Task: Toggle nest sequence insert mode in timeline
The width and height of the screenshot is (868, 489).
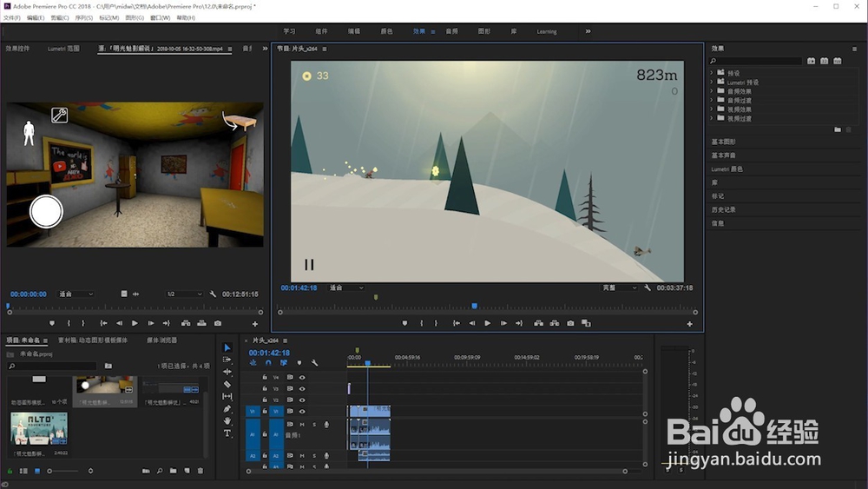Action: 253,363
